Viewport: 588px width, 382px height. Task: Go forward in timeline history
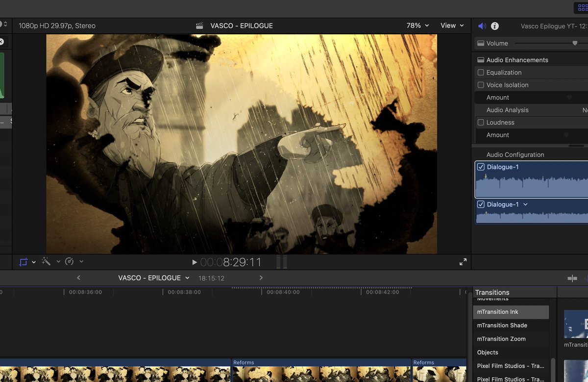(x=261, y=278)
